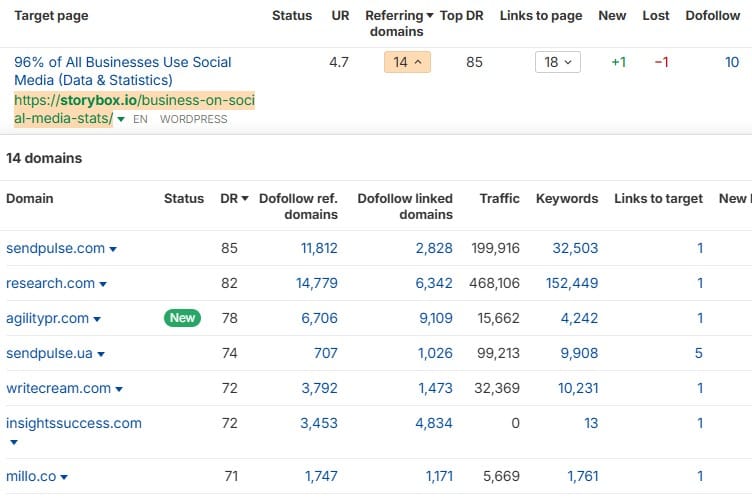Expand the 18 links to page dropdown
The image size is (752, 500).
557,62
